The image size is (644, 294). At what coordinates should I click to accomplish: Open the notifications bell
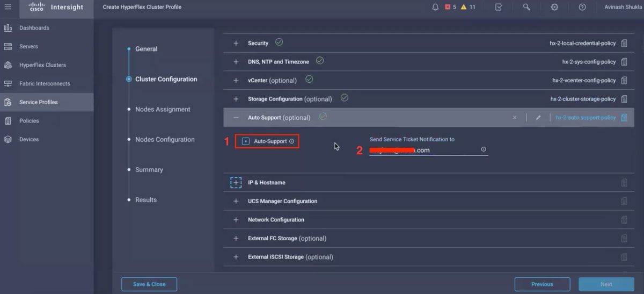click(x=435, y=7)
